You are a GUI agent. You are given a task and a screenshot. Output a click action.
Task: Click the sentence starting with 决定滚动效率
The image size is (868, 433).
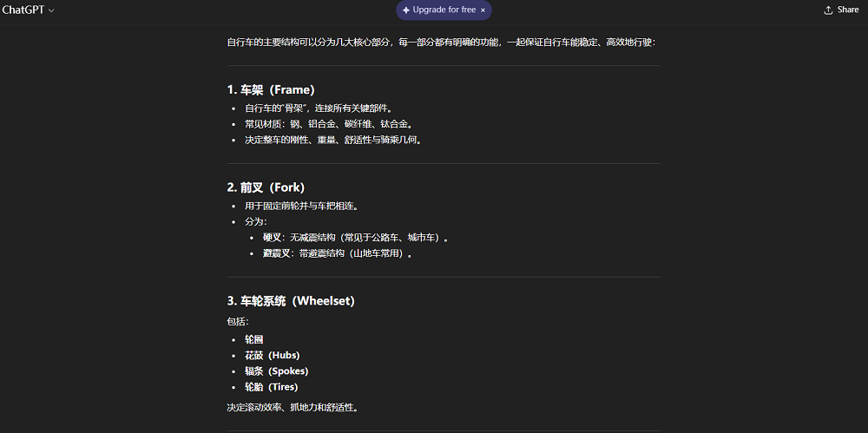pyautogui.click(x=291, y=407)
